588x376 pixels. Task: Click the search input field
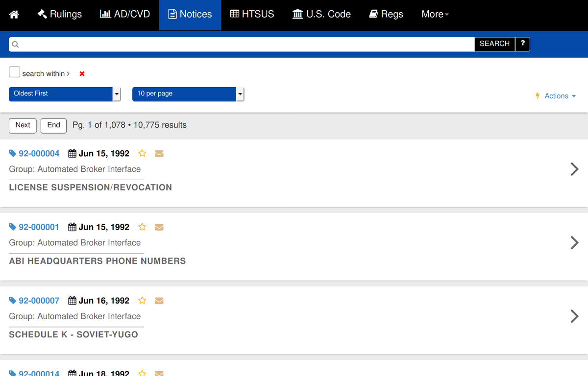[x=242, y=44]
